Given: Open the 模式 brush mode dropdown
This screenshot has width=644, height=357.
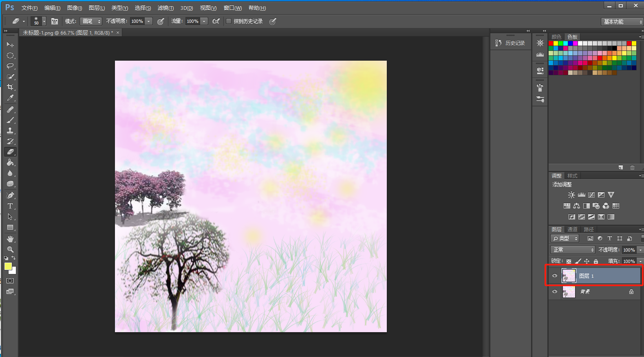Looking at the screenshot, I should (90, 21).
